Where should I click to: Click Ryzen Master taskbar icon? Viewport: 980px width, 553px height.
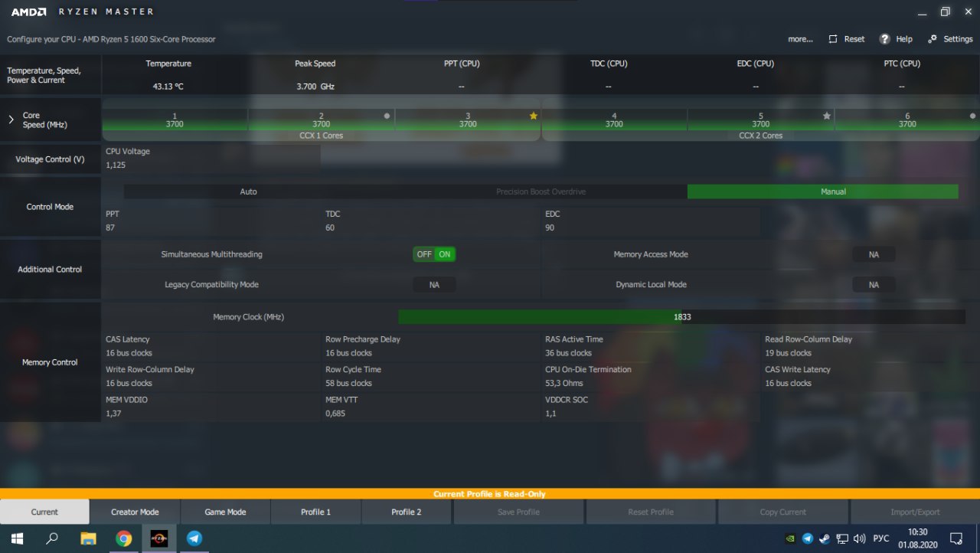tap(159, 538)
